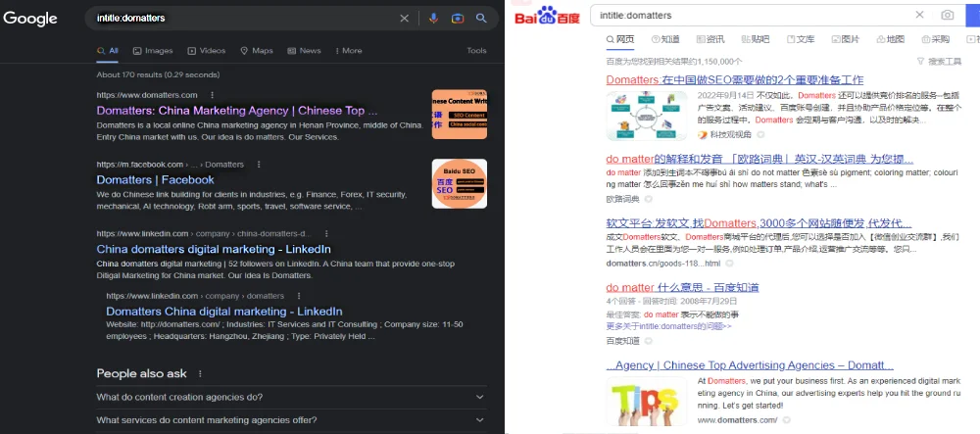Image resolution: width=980 pixels, height=434 pixels.
Task: Click icon beside 百度知道 source
Action: pos(648,341)
